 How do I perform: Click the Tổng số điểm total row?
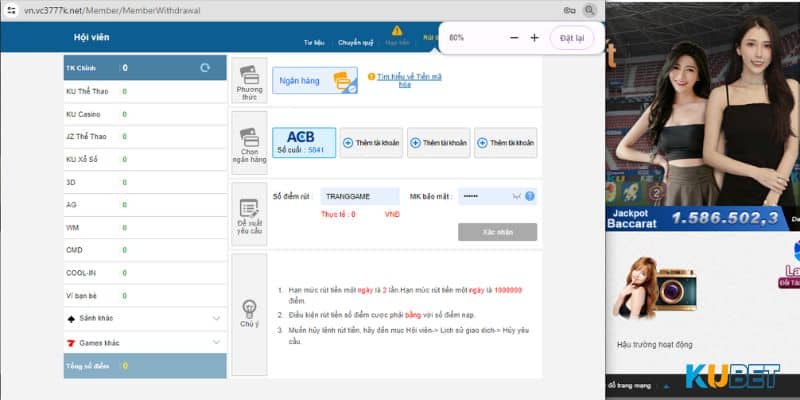click(x=145, y=366)
